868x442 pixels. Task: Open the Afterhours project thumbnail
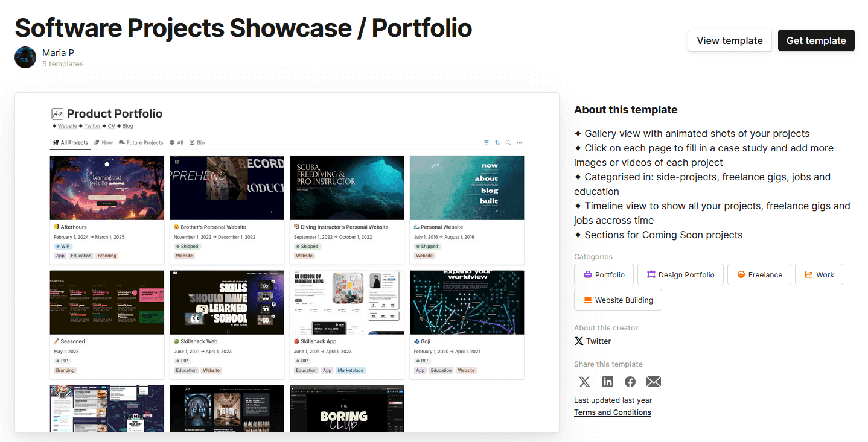[x=107, y=188]
